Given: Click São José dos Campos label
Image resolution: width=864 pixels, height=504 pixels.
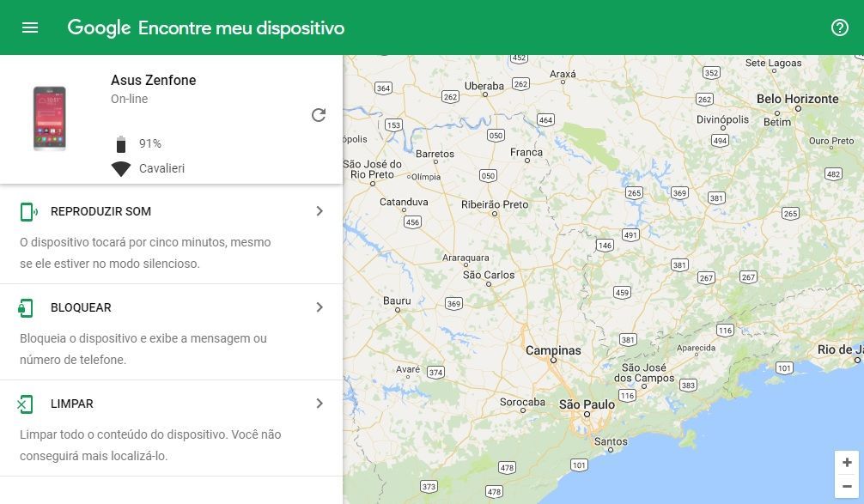Looking at the screenshot, I should 643,373.
